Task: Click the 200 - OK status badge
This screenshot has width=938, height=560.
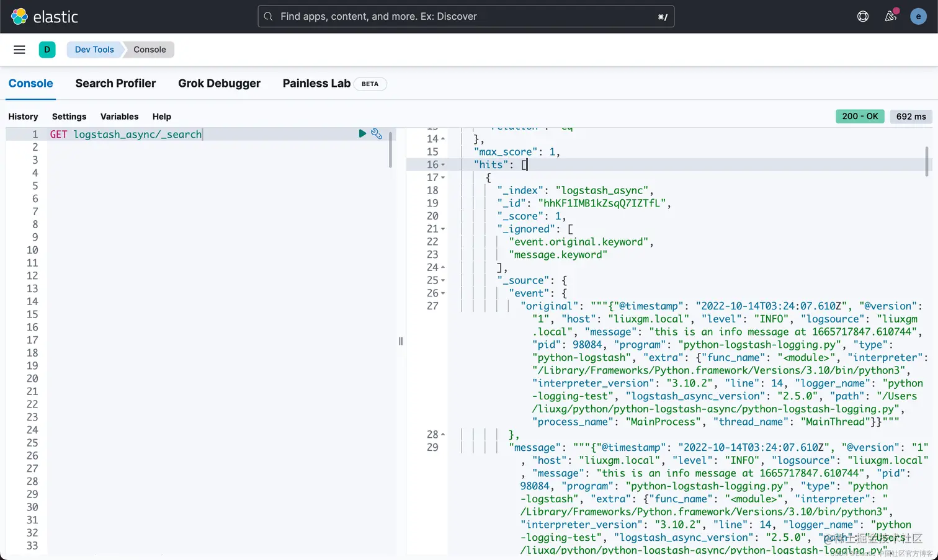Action: (860, 116)
